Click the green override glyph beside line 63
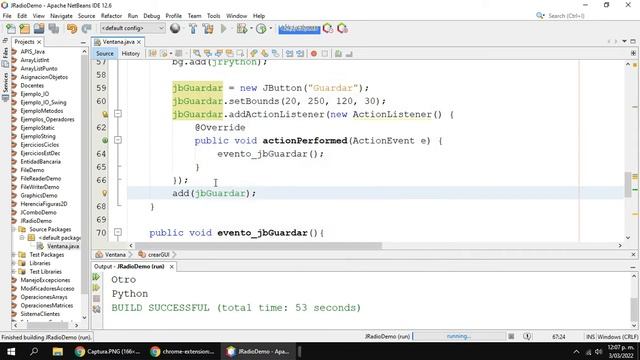 pos(105,140)
